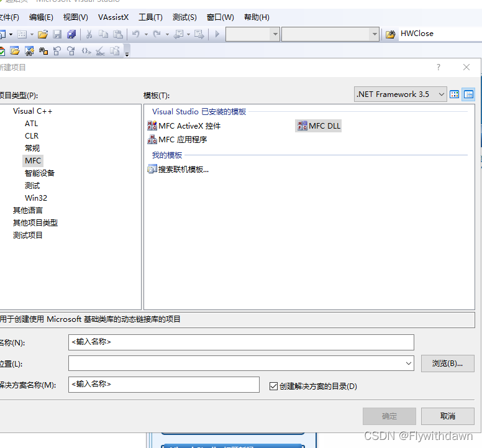Open the solution configuration combo box
Screen dimensions: 482x448
click(253, 34)
